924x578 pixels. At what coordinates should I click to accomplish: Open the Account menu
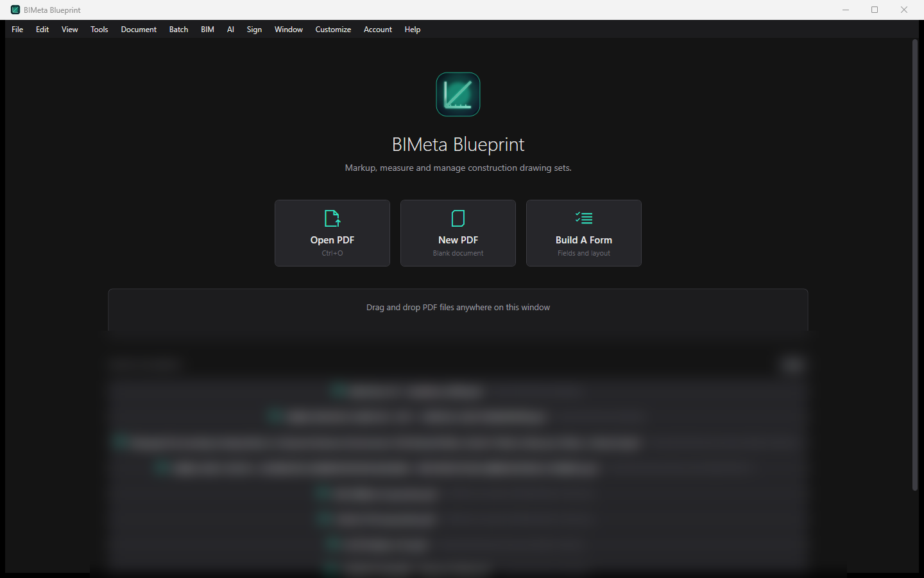pos(378,30)
